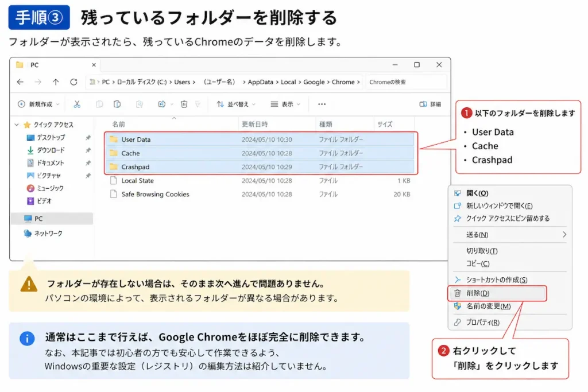Choose ショートカットの作成(S) from context menu

510,280
